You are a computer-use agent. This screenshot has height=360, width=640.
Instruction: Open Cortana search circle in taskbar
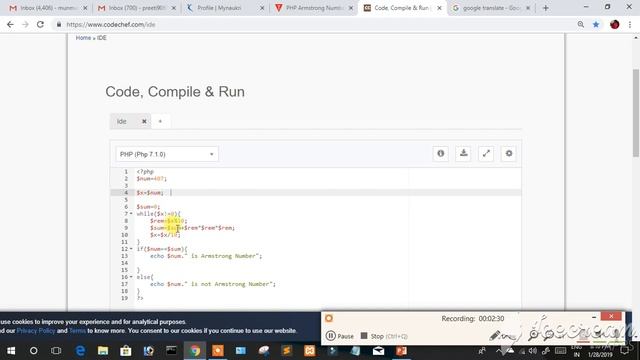pyautogui.click(x=33, y=351)
